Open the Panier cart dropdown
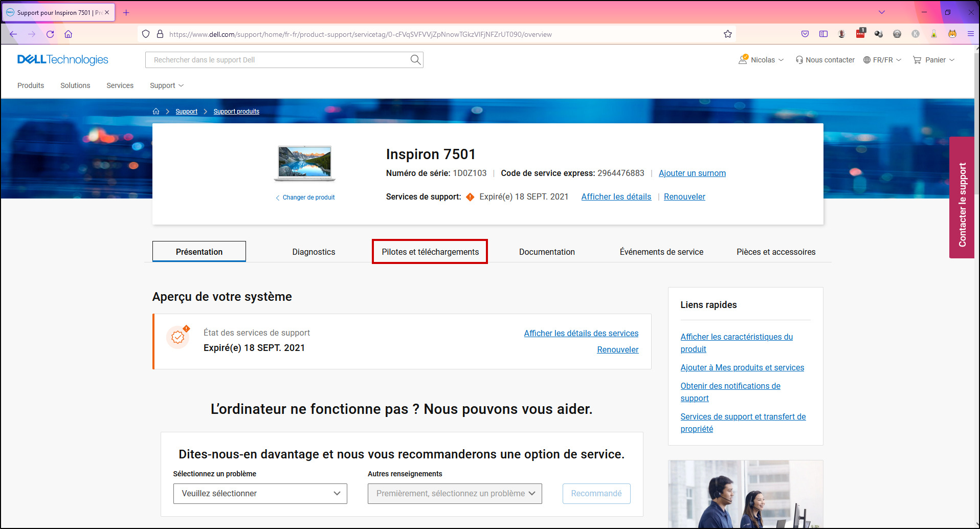The image size is (980, 529). pyautogui.click(x=934, y=60)
